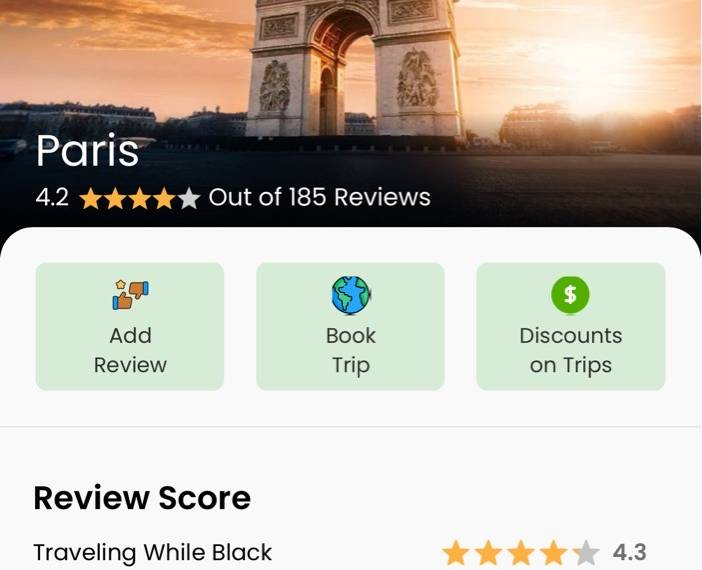Tap the green dollar sign icon
This screenshot has height=570, width=702.
tap(570, 295)
